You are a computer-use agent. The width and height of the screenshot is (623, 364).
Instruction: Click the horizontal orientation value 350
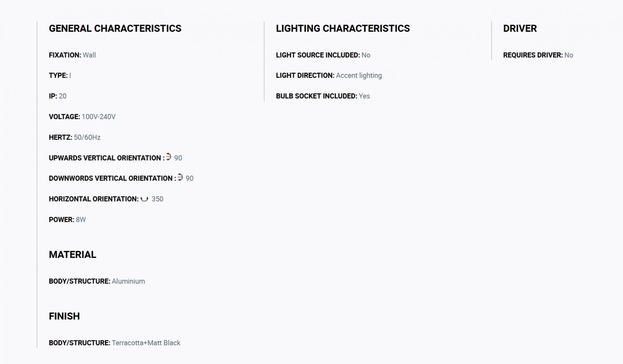(x=157, y=199)
